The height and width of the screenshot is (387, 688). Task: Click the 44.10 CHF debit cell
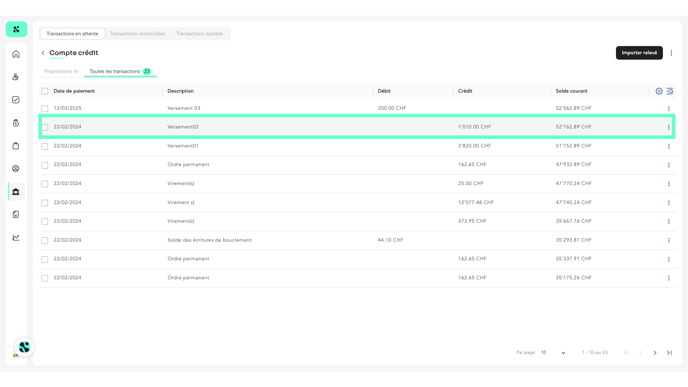(x=390, y=240)
